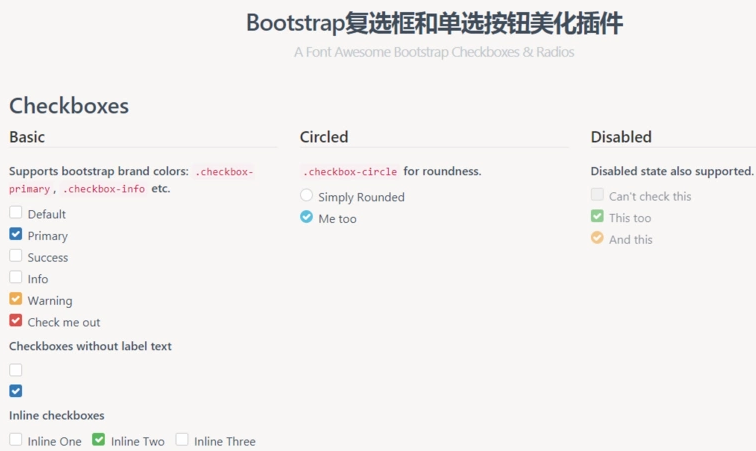Click the disabled Can't check this box

coord(597,195)
